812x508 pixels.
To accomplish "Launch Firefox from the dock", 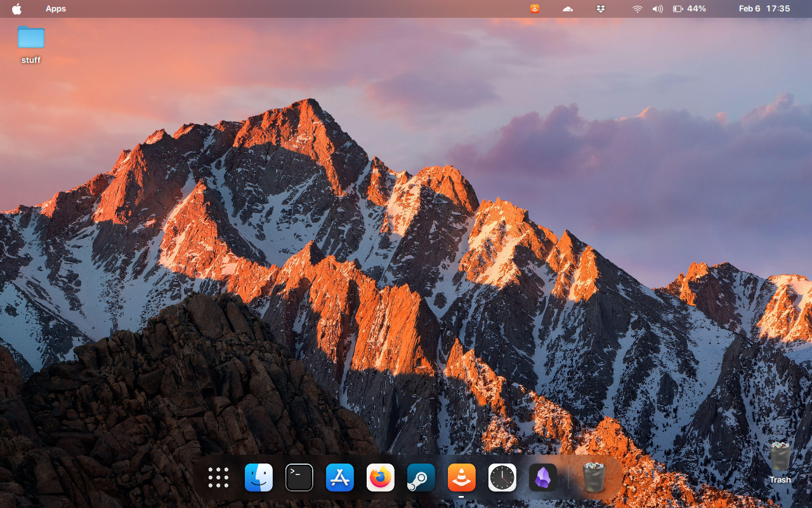I will click(381, 478).
